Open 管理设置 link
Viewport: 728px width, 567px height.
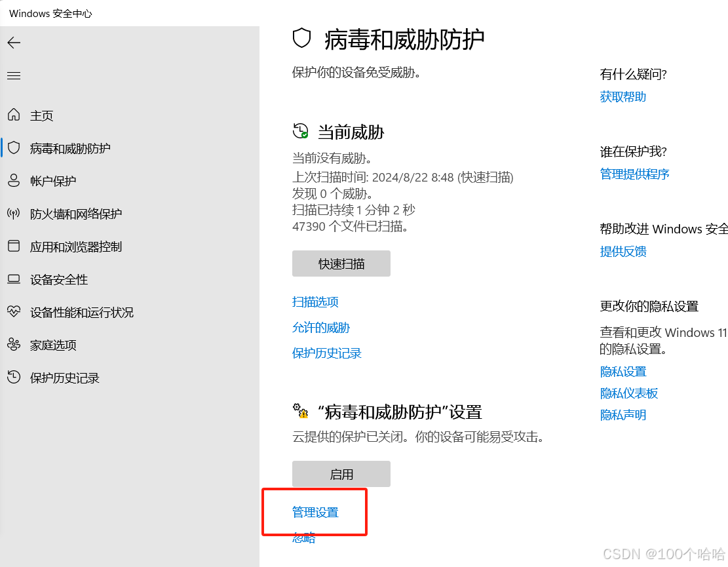click(315, 513)
